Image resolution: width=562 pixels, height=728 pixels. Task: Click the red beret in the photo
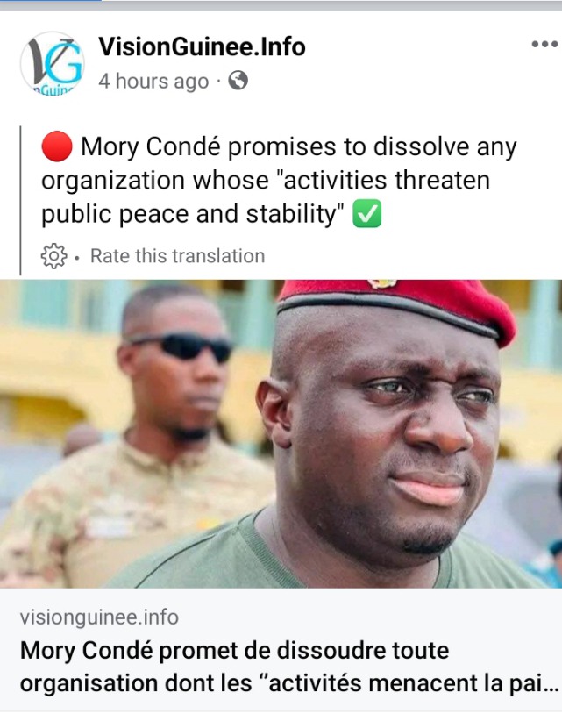pyautogui.click(x=396, y=308)
